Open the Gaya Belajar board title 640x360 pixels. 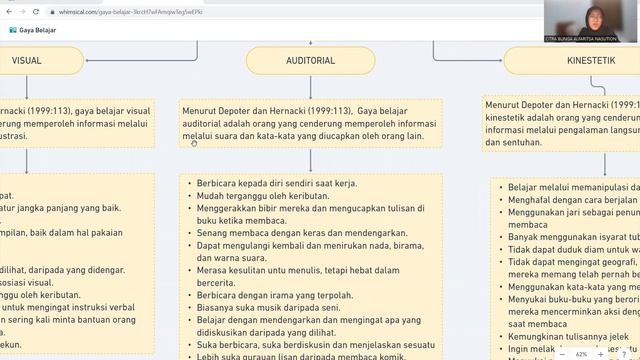(38, 30)
